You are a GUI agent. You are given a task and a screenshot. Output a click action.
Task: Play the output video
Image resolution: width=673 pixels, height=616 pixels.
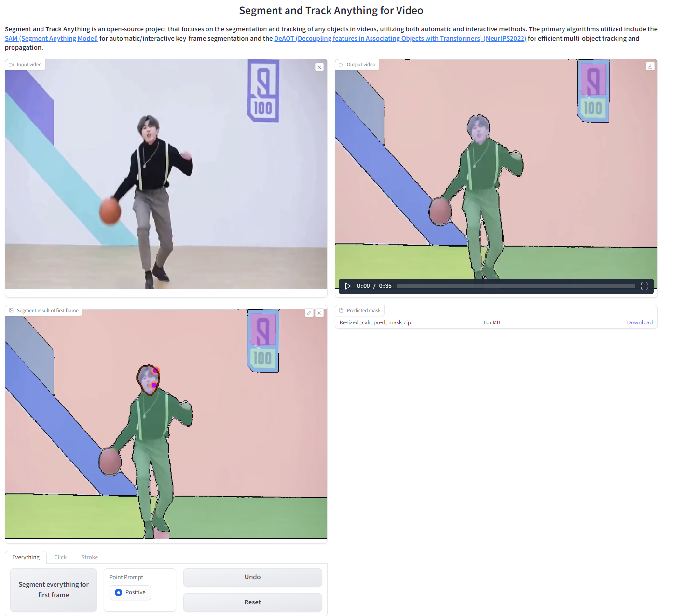click(x=348, y=286)
